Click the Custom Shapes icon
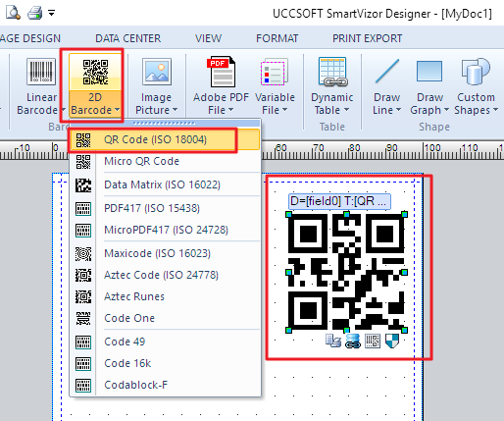The image size is (504, 421). [x=476, y=72]
